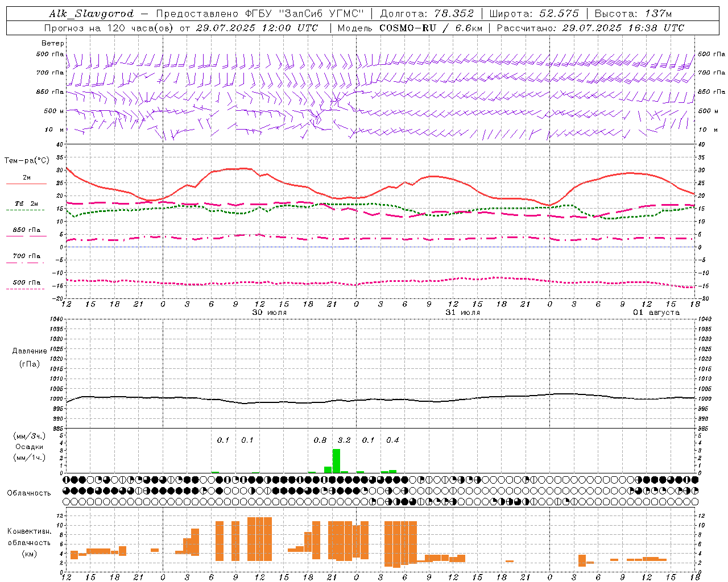
Task: Select the 850 гПа temperature legend entry
Action: point(26,231)
